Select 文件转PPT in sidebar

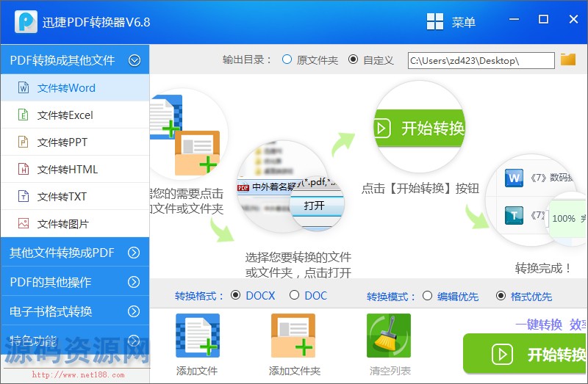[75, 142]
